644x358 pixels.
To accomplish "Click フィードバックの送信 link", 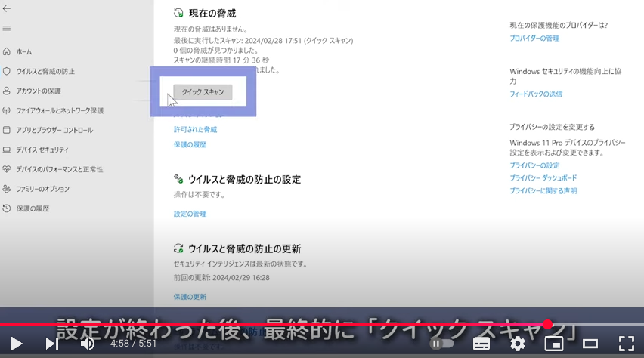I will pyautogui.click(x=536, y=94).
